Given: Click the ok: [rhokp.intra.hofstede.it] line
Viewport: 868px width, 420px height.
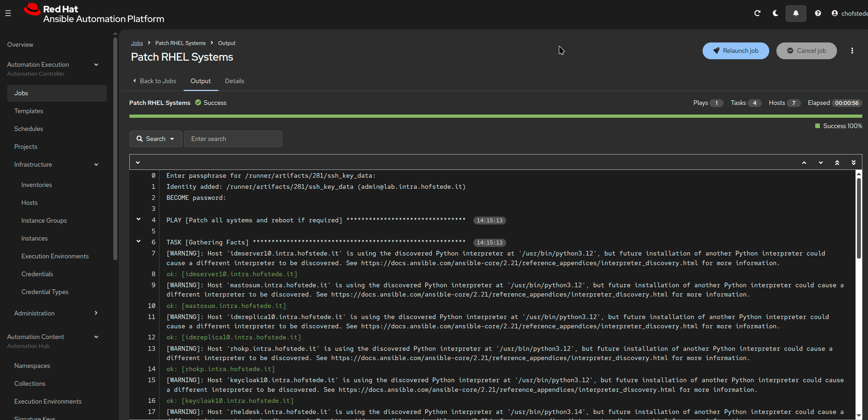Looking at the screenshot, I should (x=220, y=369).
